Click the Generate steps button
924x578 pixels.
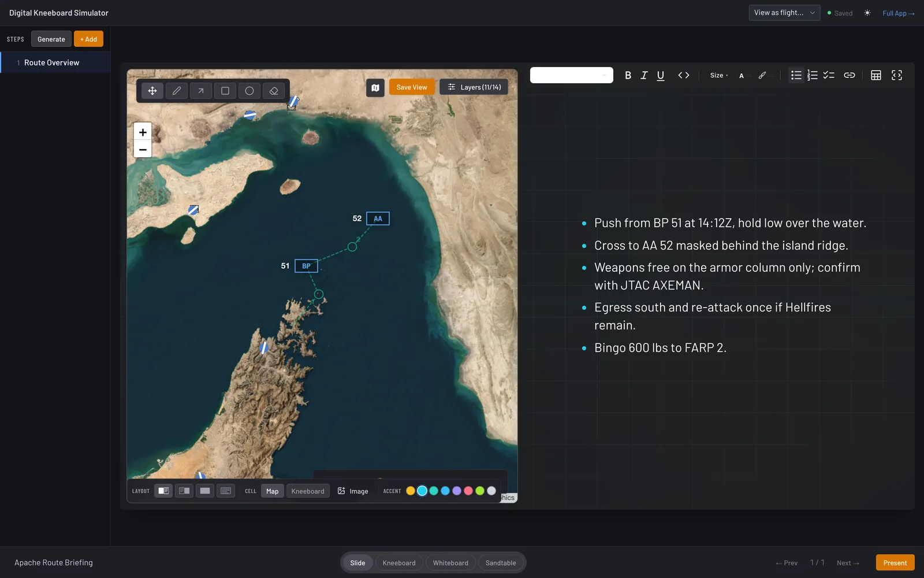[x=51, y=39]
